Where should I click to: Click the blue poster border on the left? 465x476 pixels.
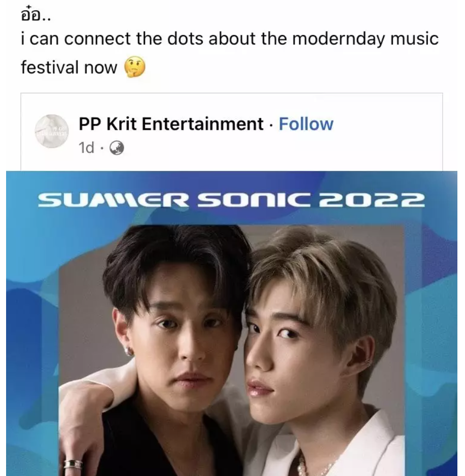32,334
